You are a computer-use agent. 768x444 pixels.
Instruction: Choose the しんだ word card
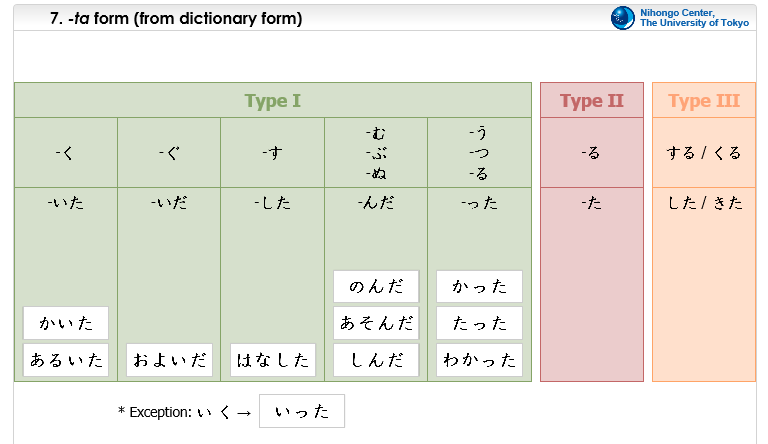coord(376,360)
